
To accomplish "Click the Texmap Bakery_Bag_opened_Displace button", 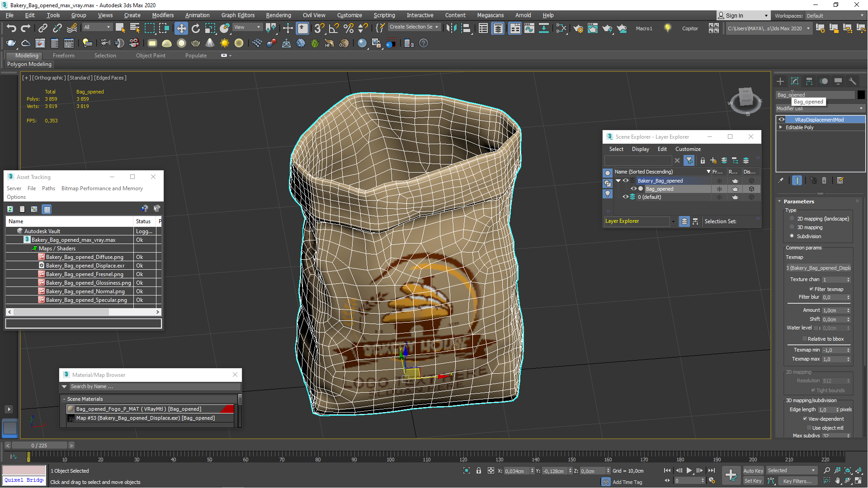I will pos(818,268).
